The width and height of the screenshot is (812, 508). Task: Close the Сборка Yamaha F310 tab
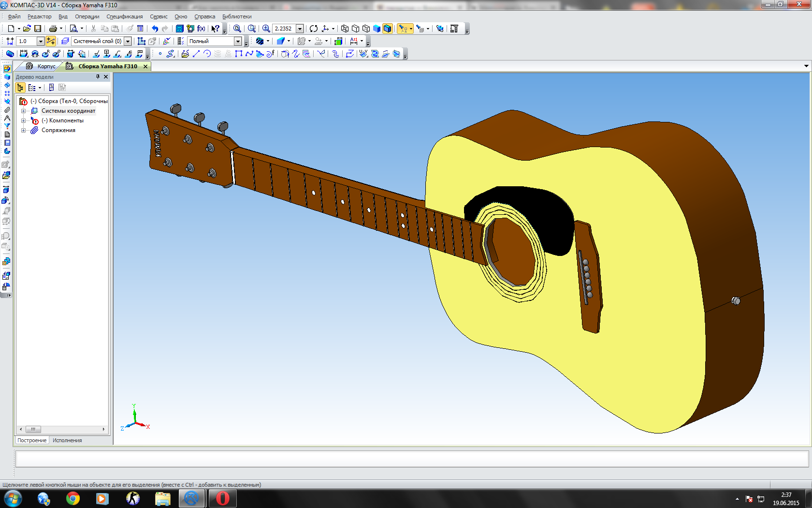point(145,66)
